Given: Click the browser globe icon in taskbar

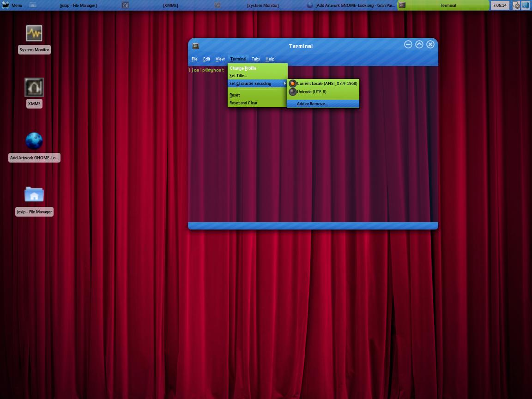Looking at the screenshot, I should pos(310,5).
